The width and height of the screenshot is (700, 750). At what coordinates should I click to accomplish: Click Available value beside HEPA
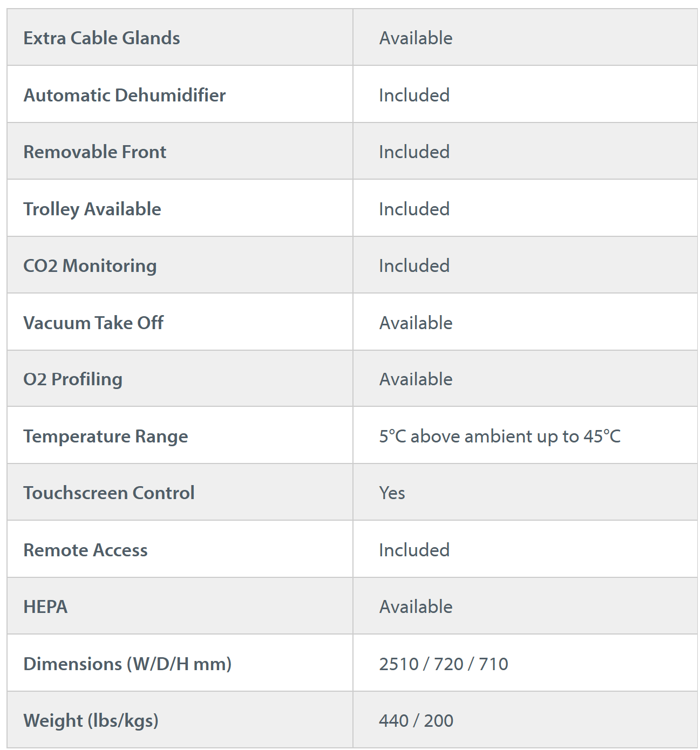tap(416, 606)
